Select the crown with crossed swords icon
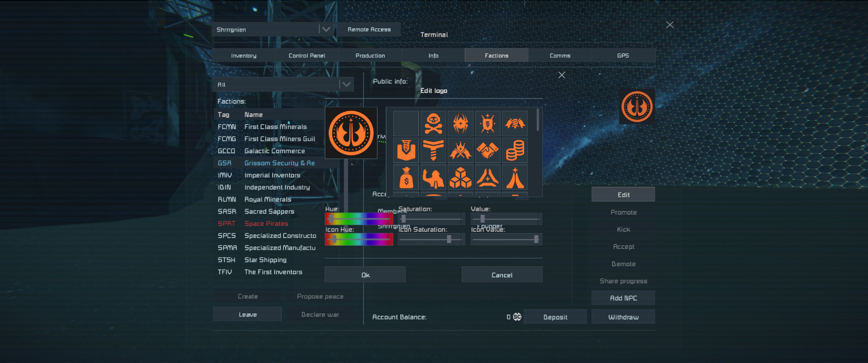 [x=460, y=150]
